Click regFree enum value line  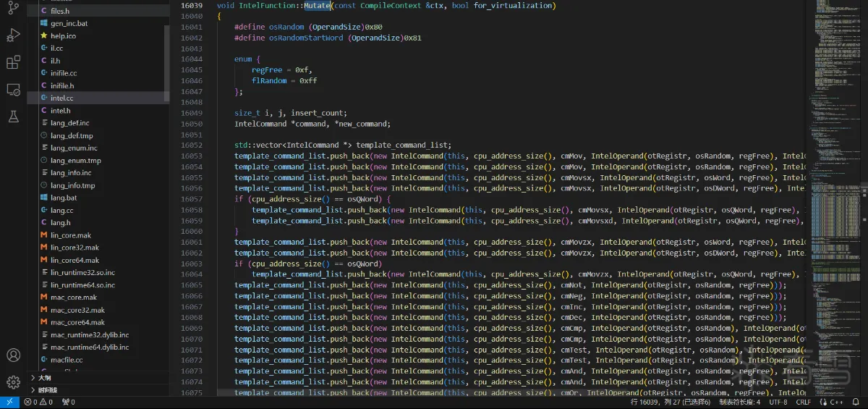282,70
